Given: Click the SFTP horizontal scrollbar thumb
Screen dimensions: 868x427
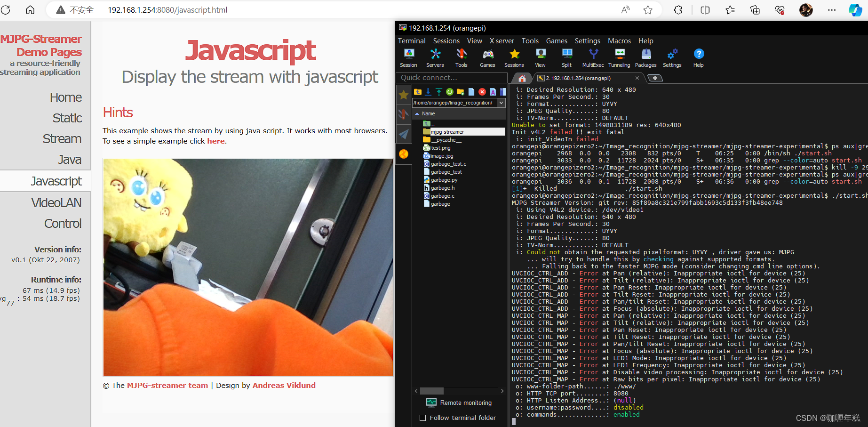Looking at the screenshot, I should [x=431, y=391].
